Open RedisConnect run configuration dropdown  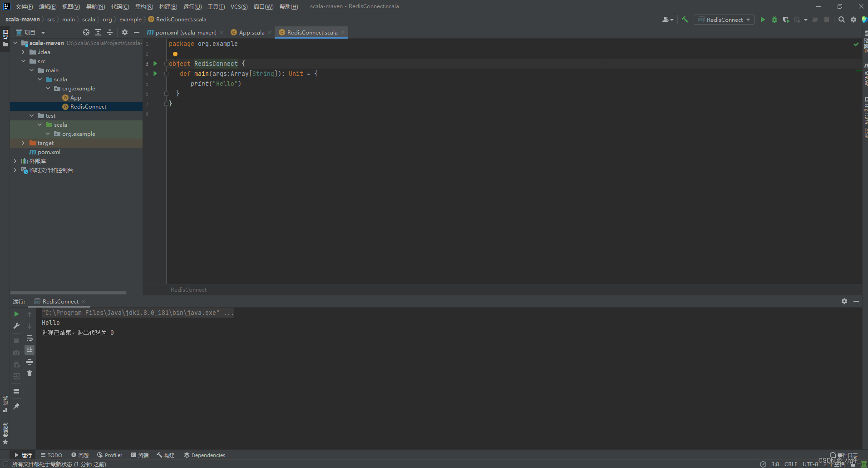tap(724, 20)
